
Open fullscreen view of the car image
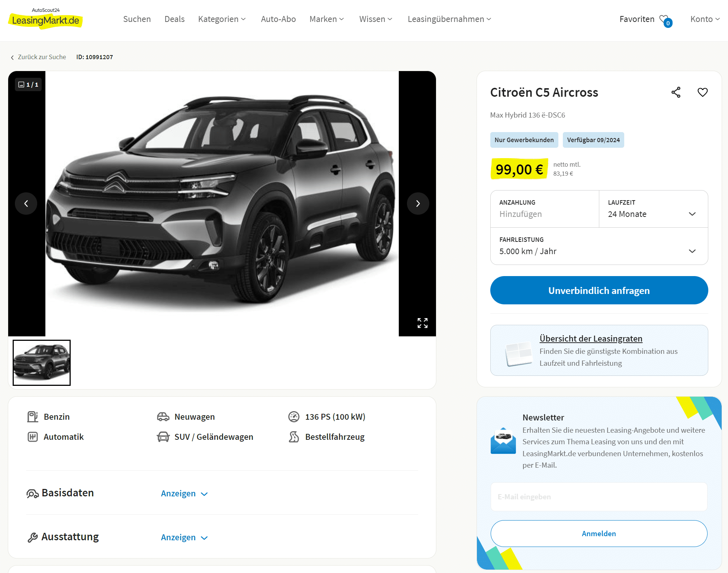[x=422, y=323]
